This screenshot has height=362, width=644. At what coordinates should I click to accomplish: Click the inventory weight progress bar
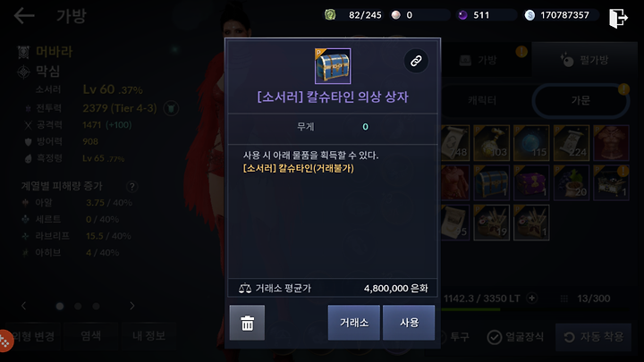coord(534,309)
